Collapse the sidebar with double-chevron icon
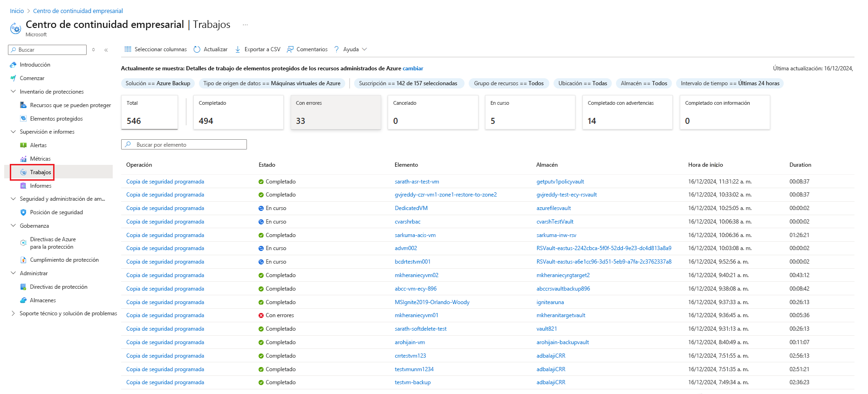The width and height of the screenshot is (868, 394). (x=106, y=50)
